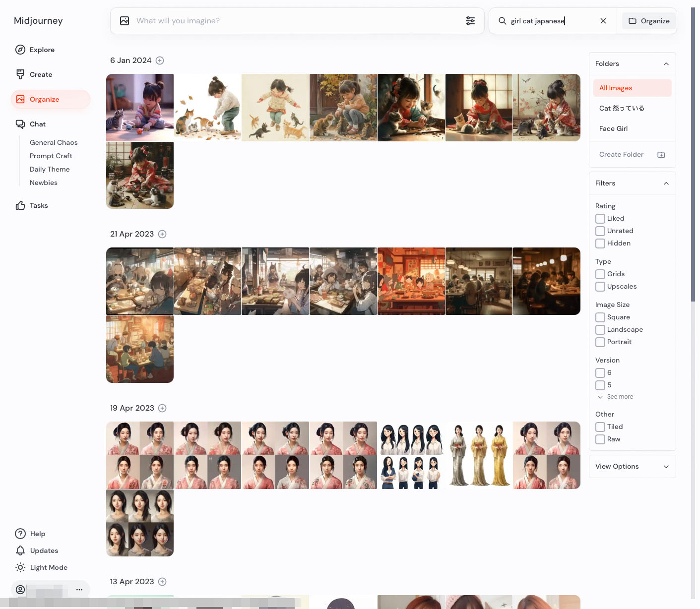Check the Grids type filter

coord(600,274)
